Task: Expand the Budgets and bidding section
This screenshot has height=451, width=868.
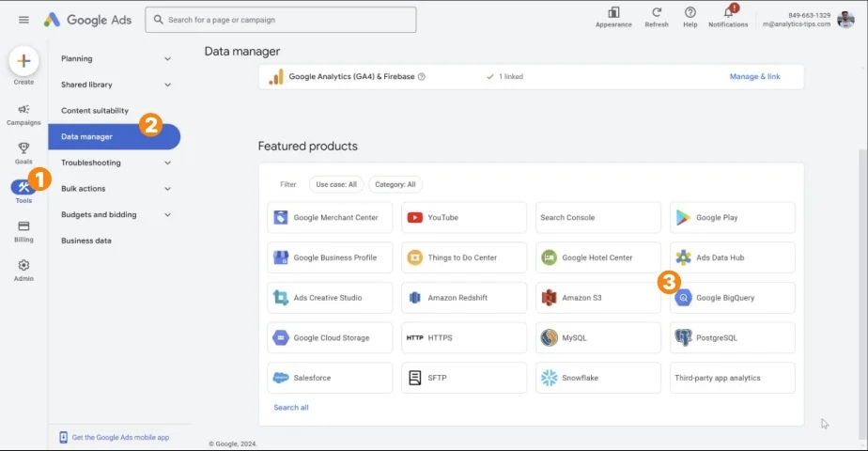Action: [x=115, y=215]
